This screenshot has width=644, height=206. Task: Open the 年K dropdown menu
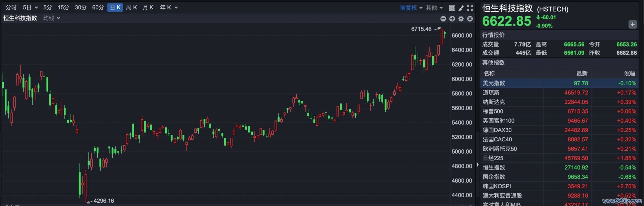168,7
